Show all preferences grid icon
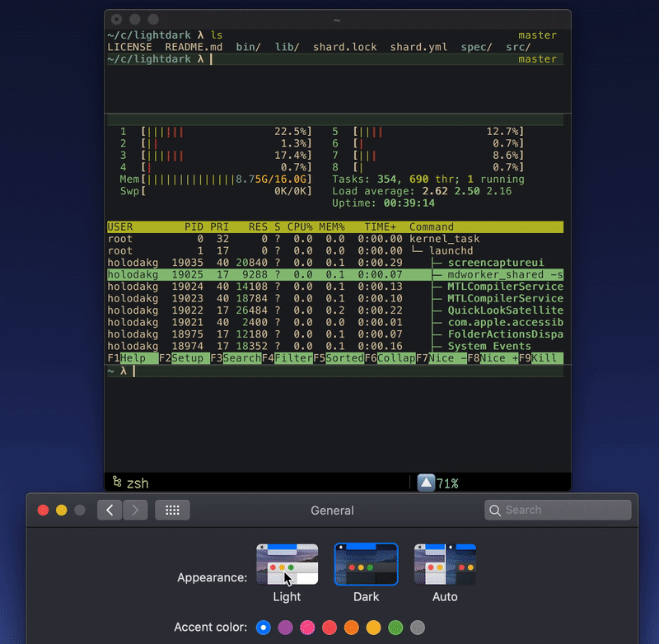 [172, 510]
